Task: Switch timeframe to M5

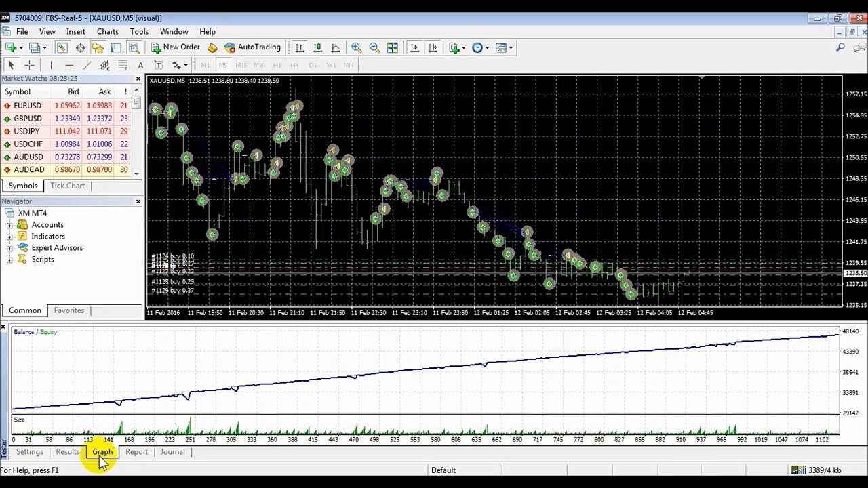Action: 223,65
